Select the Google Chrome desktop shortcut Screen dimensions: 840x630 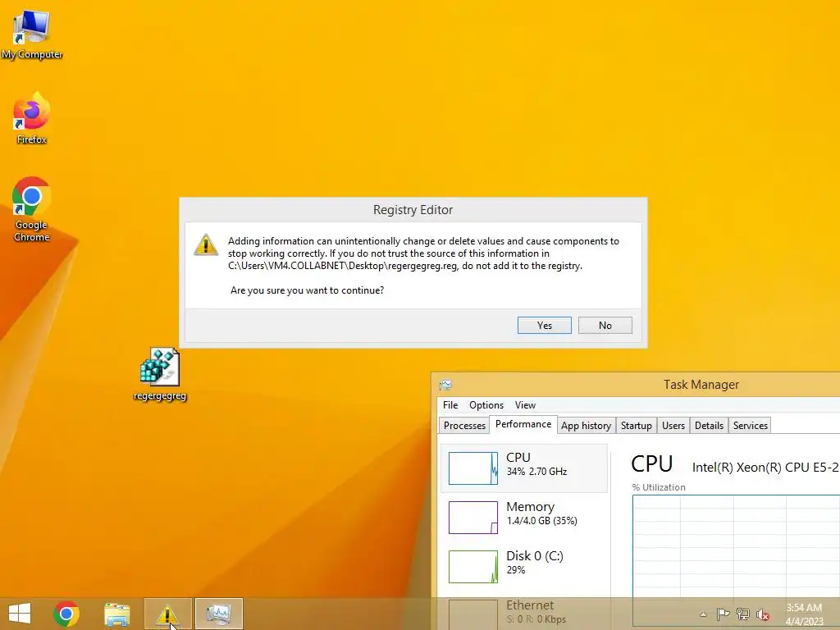coord(32,209)
